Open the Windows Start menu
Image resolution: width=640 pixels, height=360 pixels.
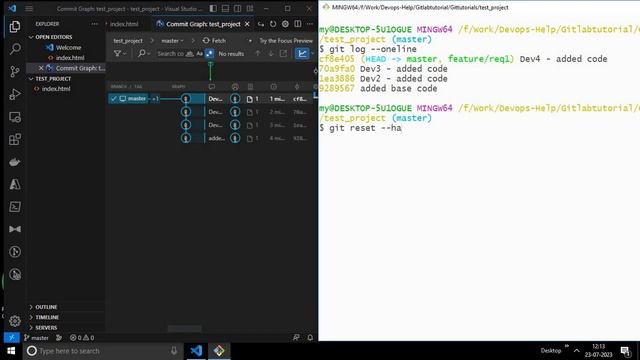point(11,351)
